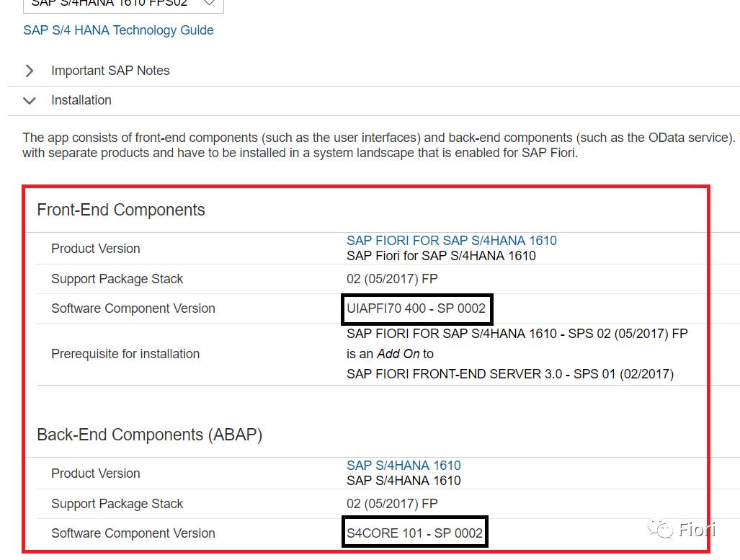Select the SAP FIORI FRONT-END SERVER 3.0 - SPS 01 text

pyautogui.click(x=509, y=374)
